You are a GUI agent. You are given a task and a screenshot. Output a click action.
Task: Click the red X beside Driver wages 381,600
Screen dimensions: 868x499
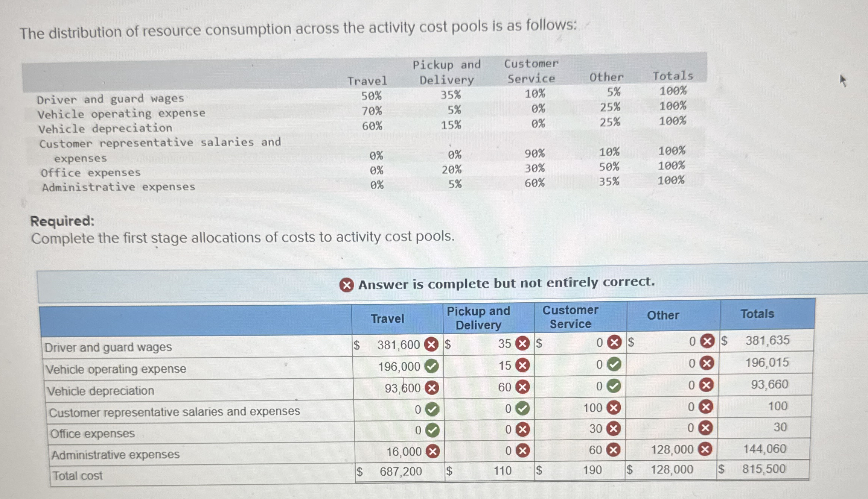coord(431,344)
